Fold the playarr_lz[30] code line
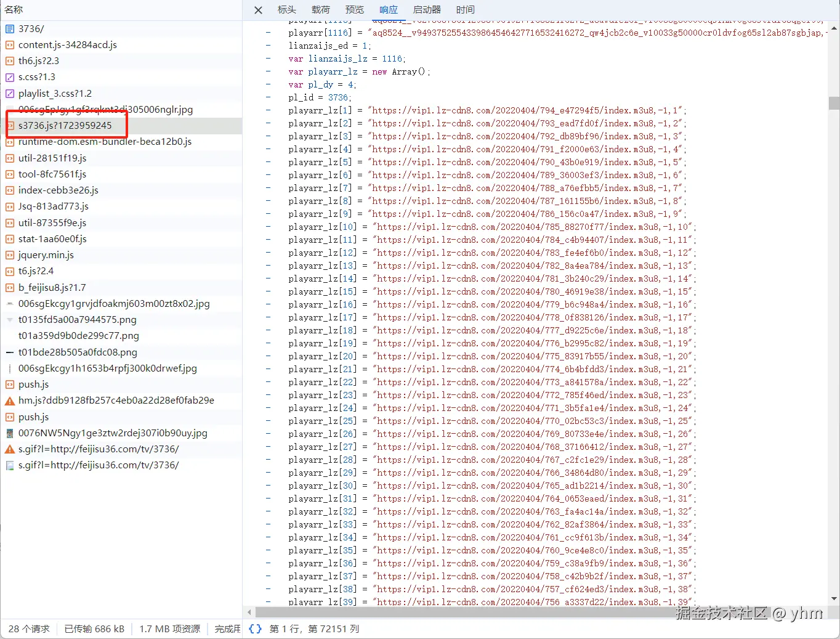 269,486
